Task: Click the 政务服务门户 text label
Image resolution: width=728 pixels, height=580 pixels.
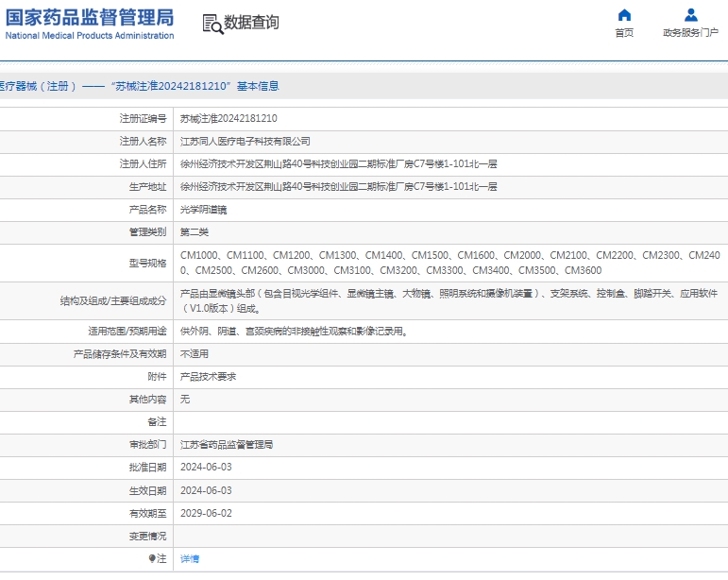Action: 691,33
